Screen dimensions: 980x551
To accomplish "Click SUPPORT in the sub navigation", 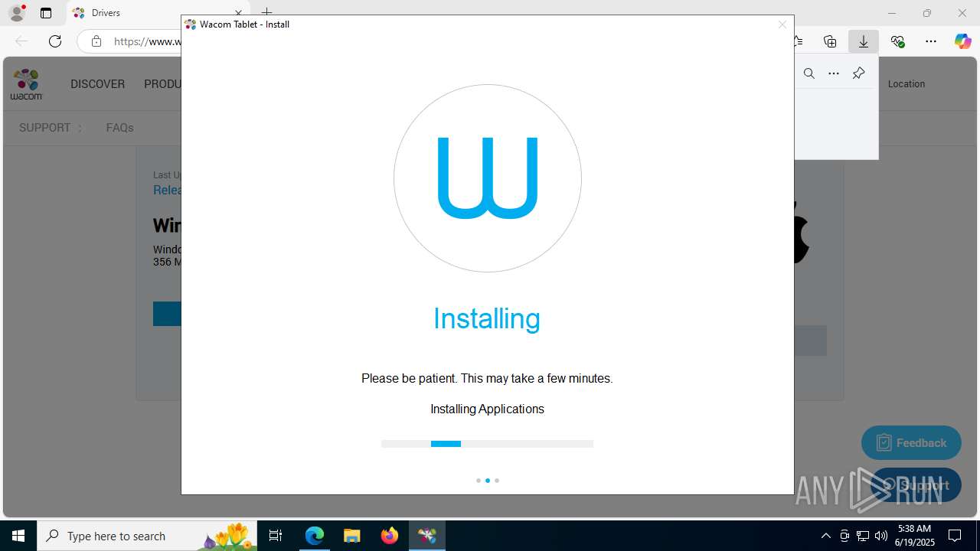I will (x=44, y=128).
